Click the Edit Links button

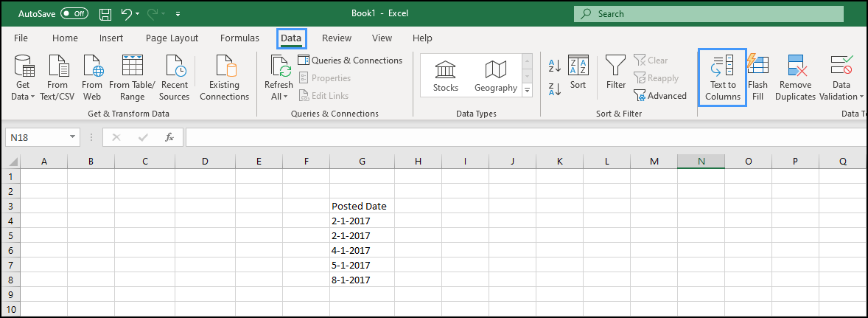click(x=323, y=96)
